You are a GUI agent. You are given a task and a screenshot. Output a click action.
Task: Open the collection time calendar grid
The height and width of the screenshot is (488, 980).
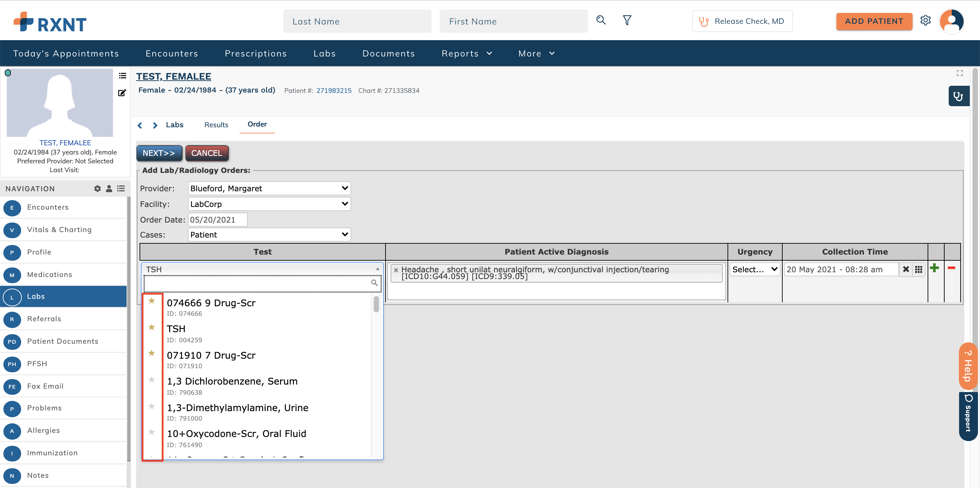point(918,269)
